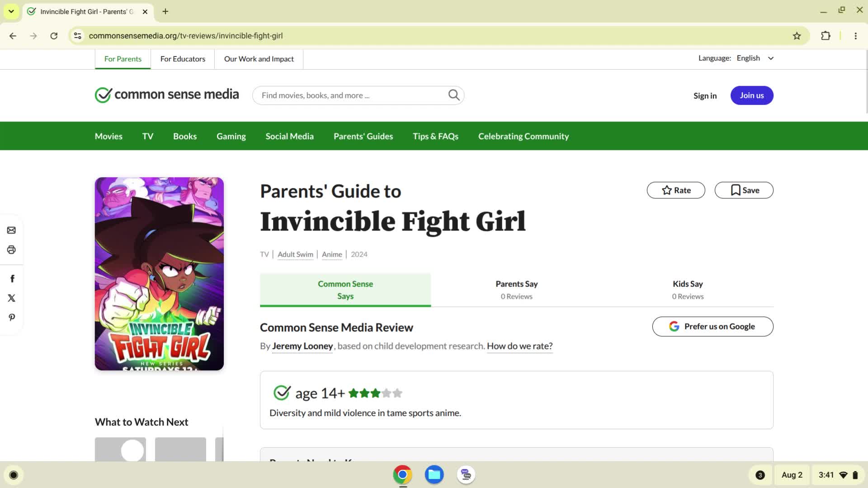Open the launcher circle button
This screenshot has width=868, height=488.
pos(14,475)
